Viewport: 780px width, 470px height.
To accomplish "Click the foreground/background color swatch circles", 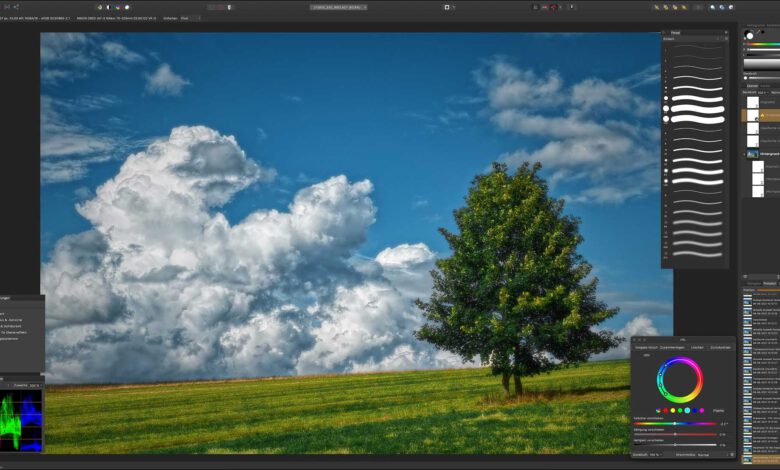I will coord(749,34).
